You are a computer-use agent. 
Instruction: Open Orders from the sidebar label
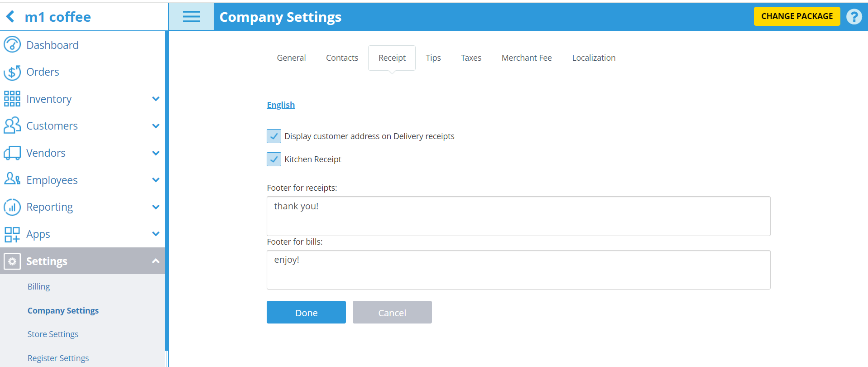pyautogui.click(x=43, y=72)
